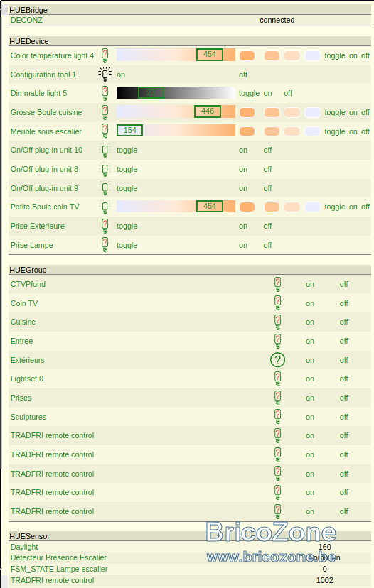Open the DECONZ bridge link

[x=26, y=21]
